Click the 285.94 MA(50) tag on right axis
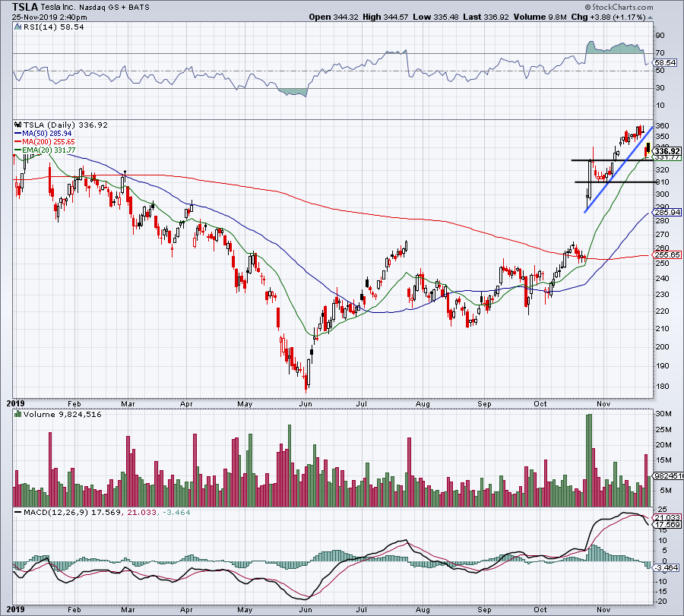Viewport: 684px width, 616px height. (x=667, y=213)
